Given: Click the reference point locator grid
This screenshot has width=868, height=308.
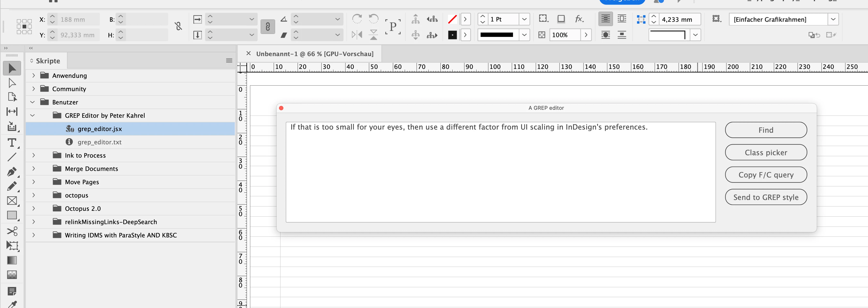Looking at the screenshot, I should pos(24,27).
